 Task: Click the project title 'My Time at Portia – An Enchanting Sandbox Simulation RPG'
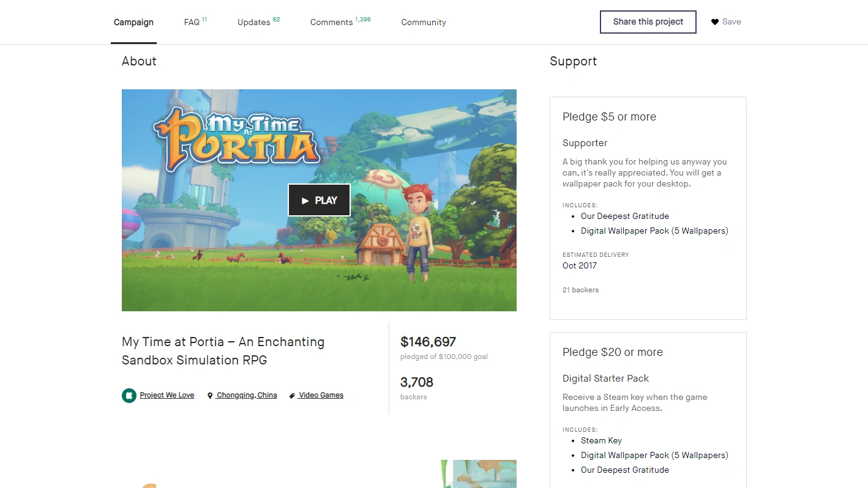(223, 351)
